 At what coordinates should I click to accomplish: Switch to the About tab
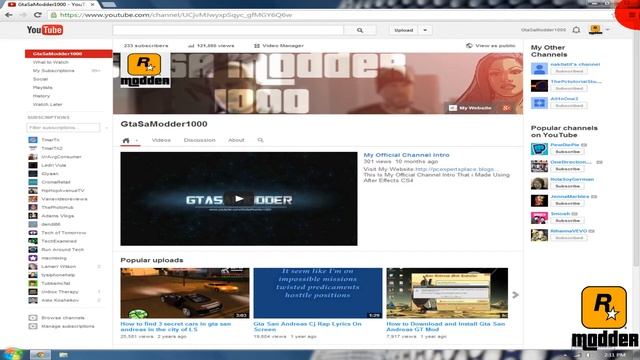pyautogui.click(x=236, y=140)
